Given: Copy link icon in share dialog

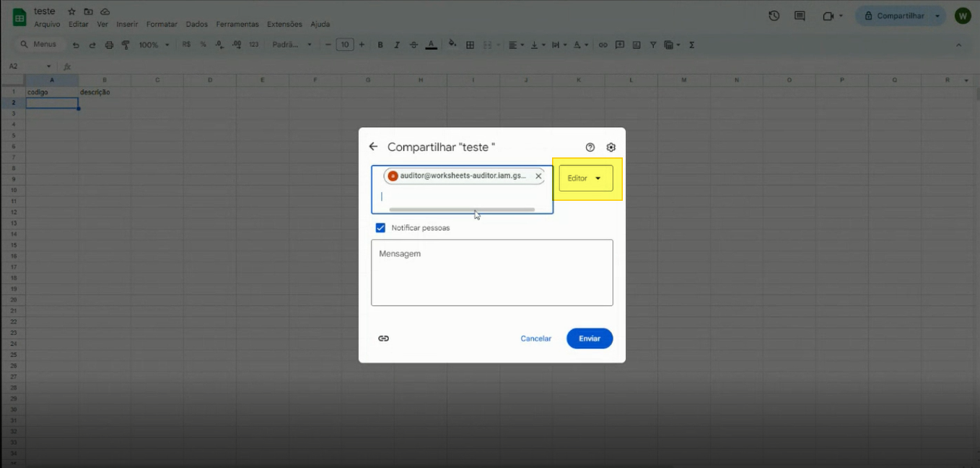Looking at the screenshot, I should point(384,338).
